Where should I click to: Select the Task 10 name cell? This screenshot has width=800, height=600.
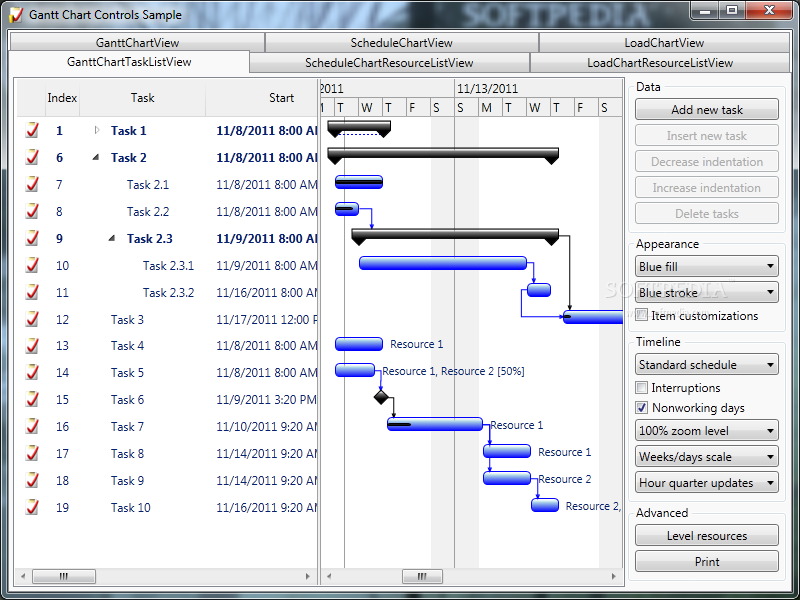(131, 508)
